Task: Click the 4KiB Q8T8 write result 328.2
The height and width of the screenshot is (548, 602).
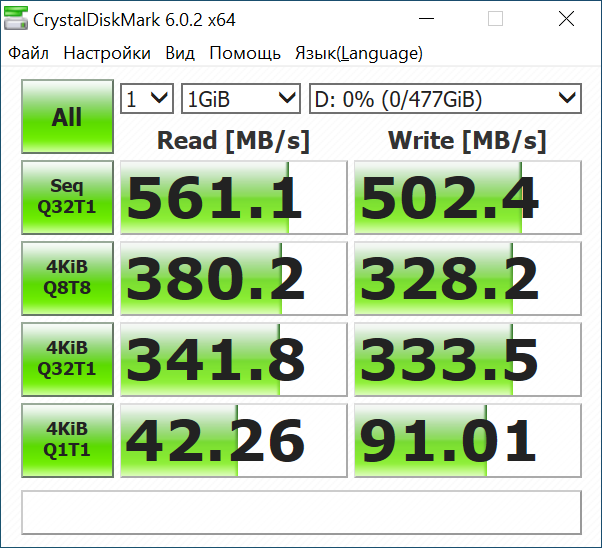Action: click(468, 278)
